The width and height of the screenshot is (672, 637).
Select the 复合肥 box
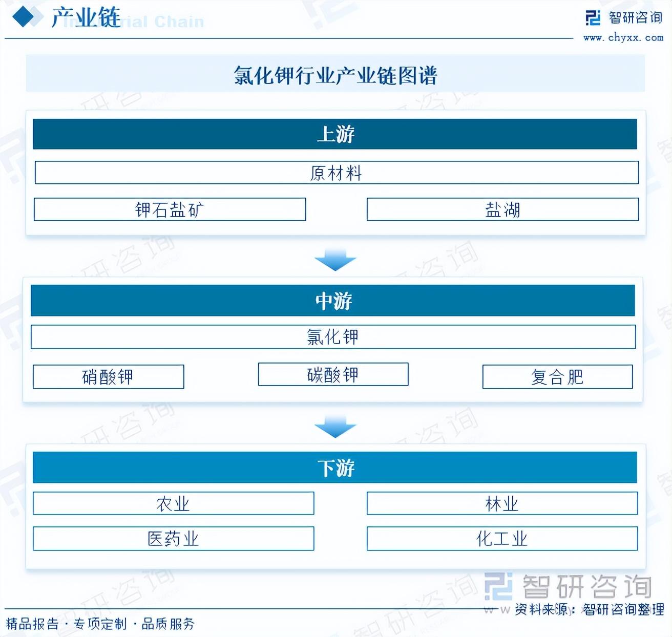557,377
